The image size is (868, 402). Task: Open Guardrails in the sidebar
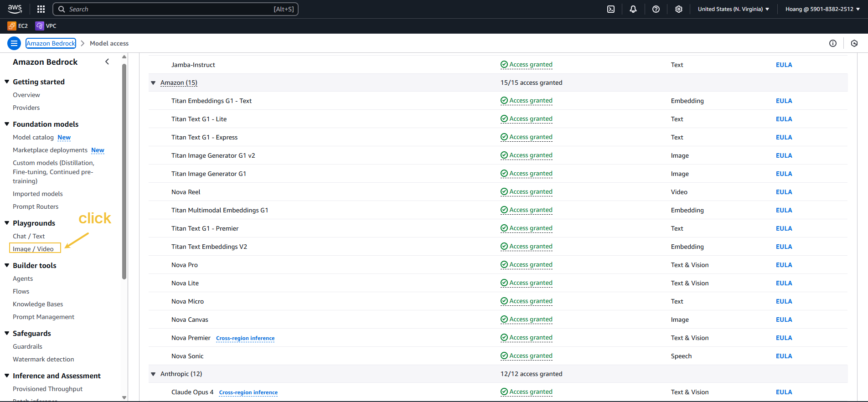[x=27, y=346]
